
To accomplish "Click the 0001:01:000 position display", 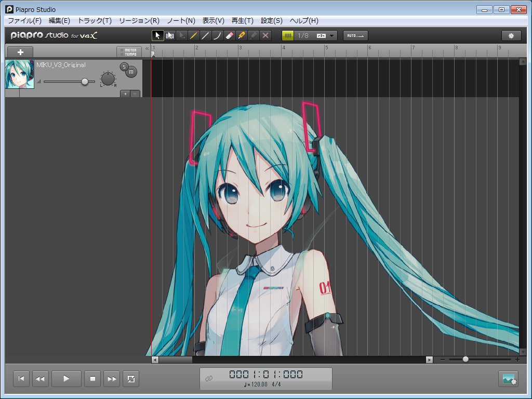I will (266, 374).
